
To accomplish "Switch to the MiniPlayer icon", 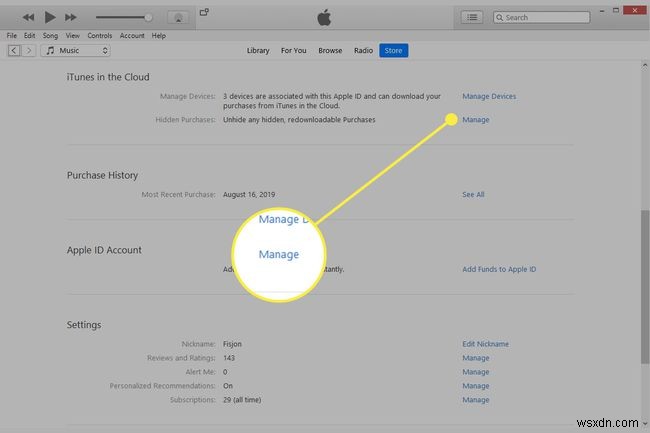I will click(x=204, y=12).
